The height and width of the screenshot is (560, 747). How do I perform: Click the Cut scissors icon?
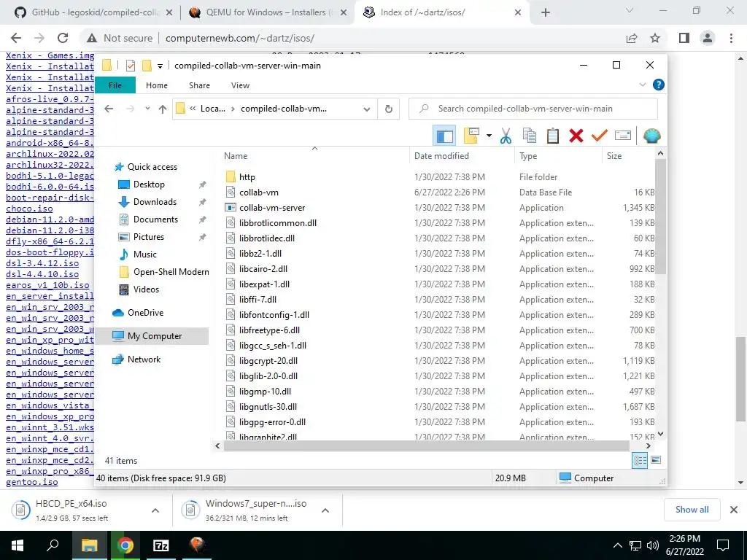(506, 136)
